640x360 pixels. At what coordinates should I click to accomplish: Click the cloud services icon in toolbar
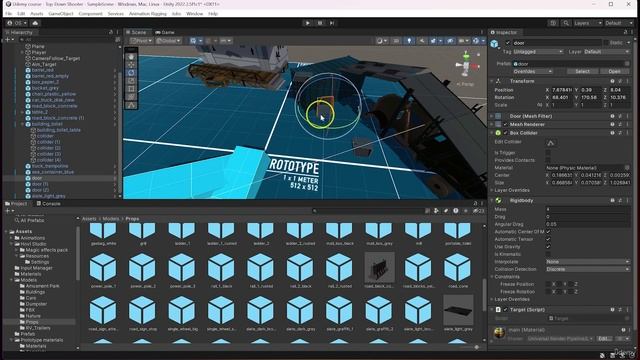tap(35, 23)
